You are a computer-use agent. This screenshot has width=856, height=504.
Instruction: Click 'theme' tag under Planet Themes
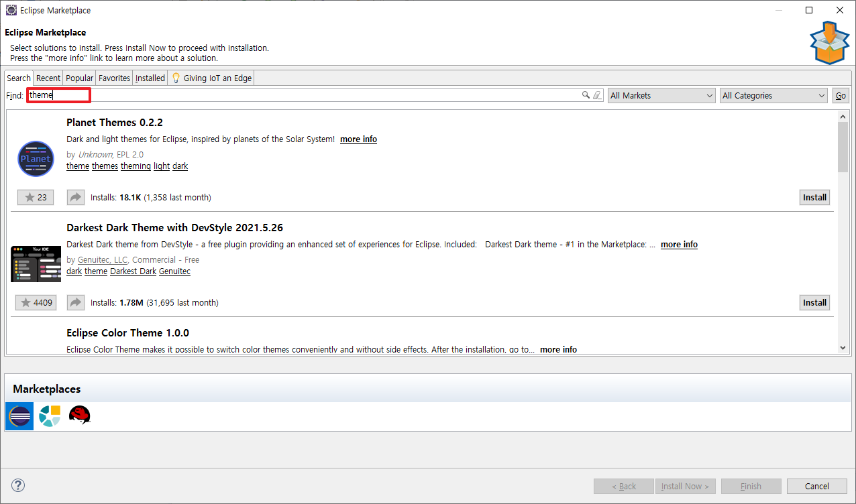(x=78, y=166)
